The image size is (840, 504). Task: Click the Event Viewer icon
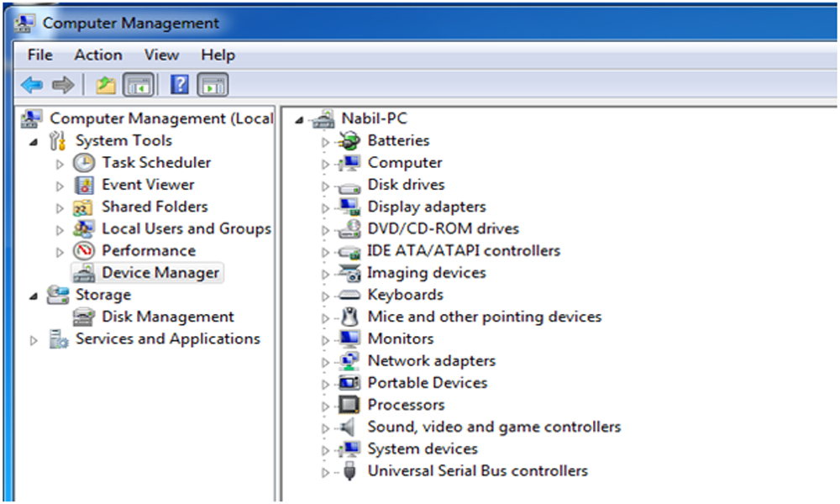point(84,185)
